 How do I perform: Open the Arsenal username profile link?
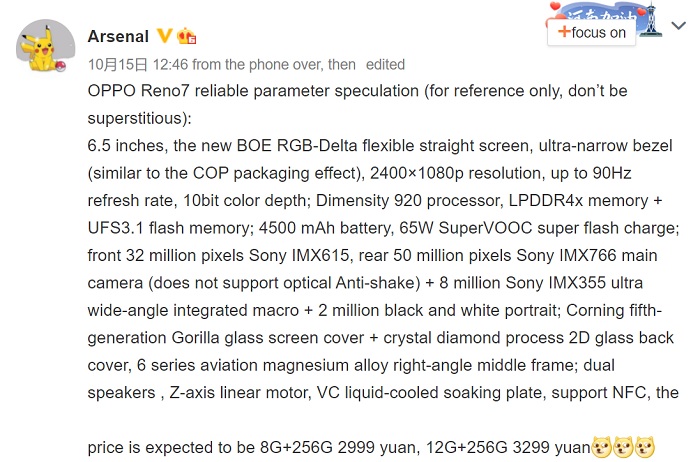pyautogui.click(x=118, y=36)
